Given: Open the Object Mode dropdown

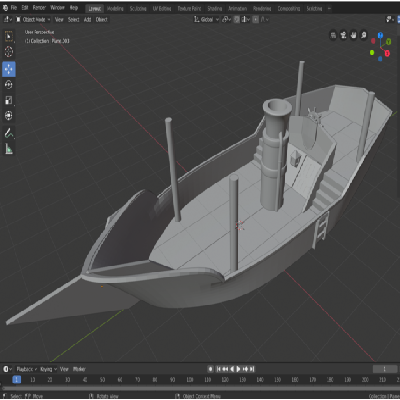Looking at the screenshot, I should (x=33, y=20).
